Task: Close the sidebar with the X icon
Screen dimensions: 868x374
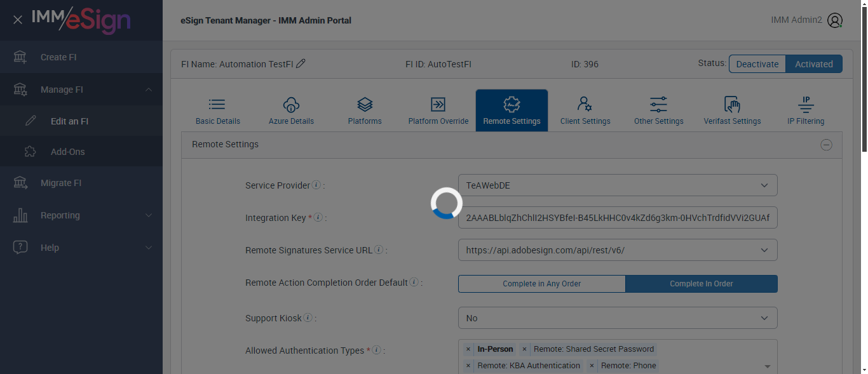Action: click(18, 20)
